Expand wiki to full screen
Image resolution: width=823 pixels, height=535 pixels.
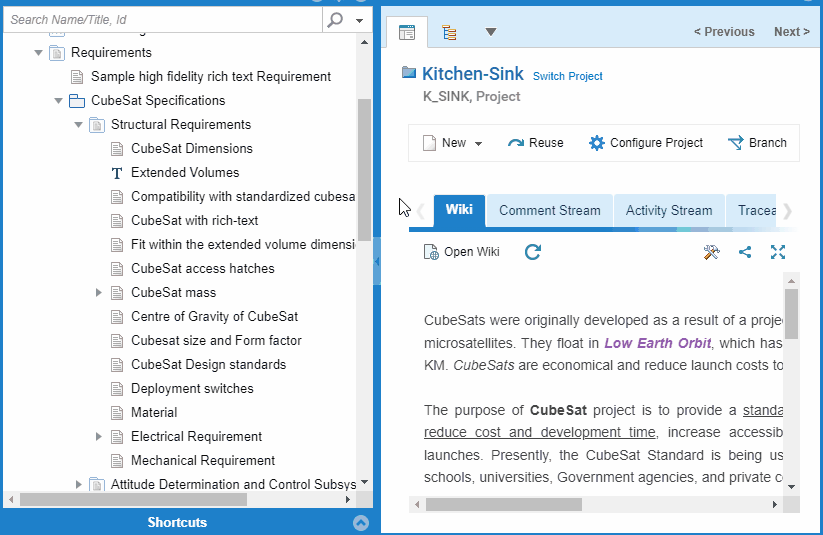point(778,252)
